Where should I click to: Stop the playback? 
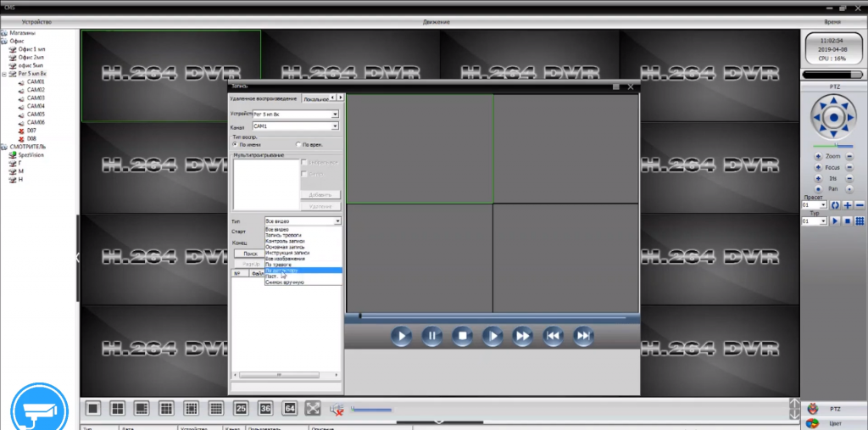click(x=462, y=336)
